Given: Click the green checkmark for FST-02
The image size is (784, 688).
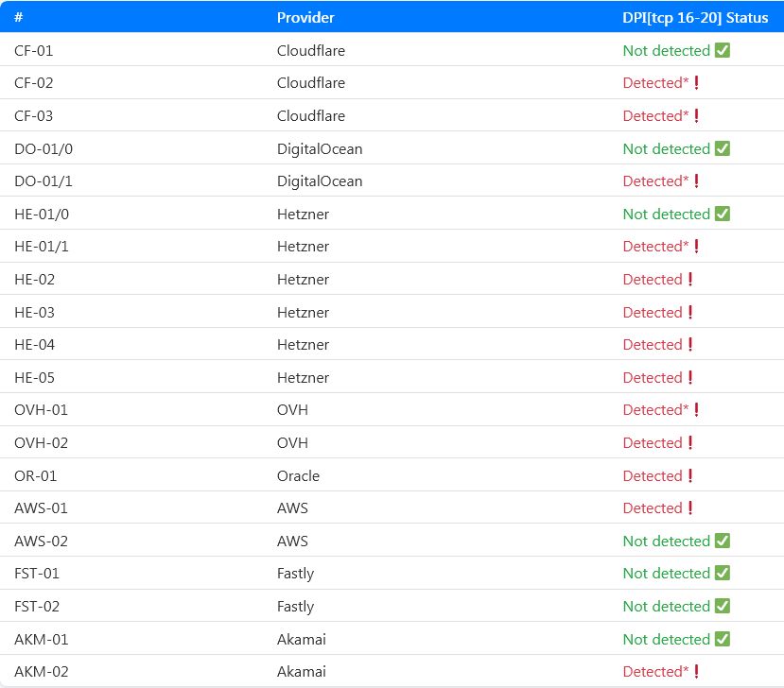Looking at the screenshot, I should pyautogui.click(x=723, y=606).
